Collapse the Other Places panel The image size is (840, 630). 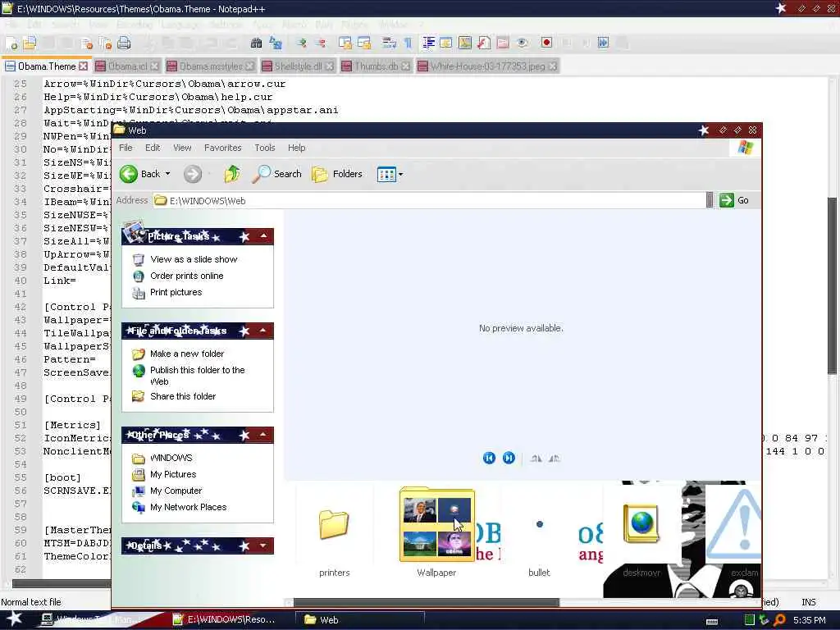coord(263,435)
